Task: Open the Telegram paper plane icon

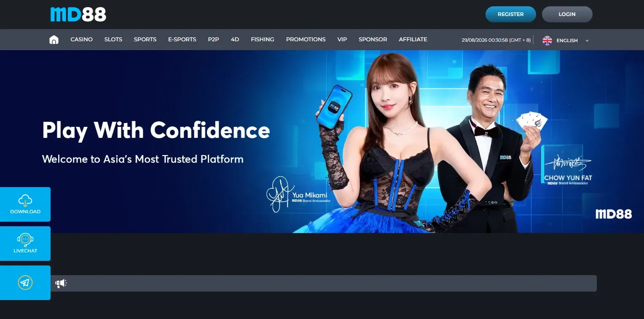Action: pos(25,282)
